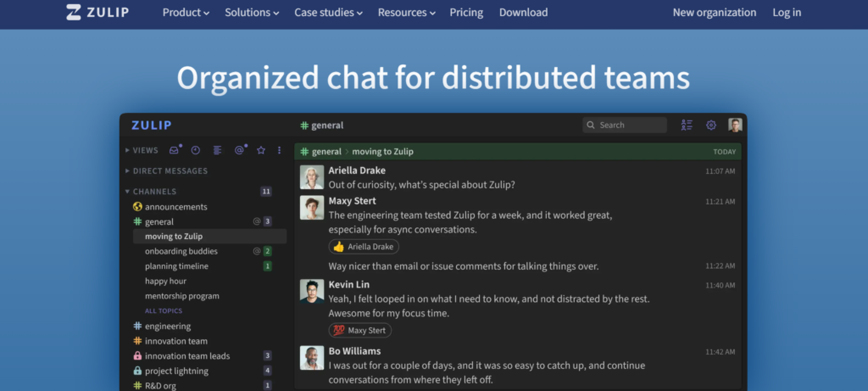Open the Recent conversations clock icon

coord(196,150)
